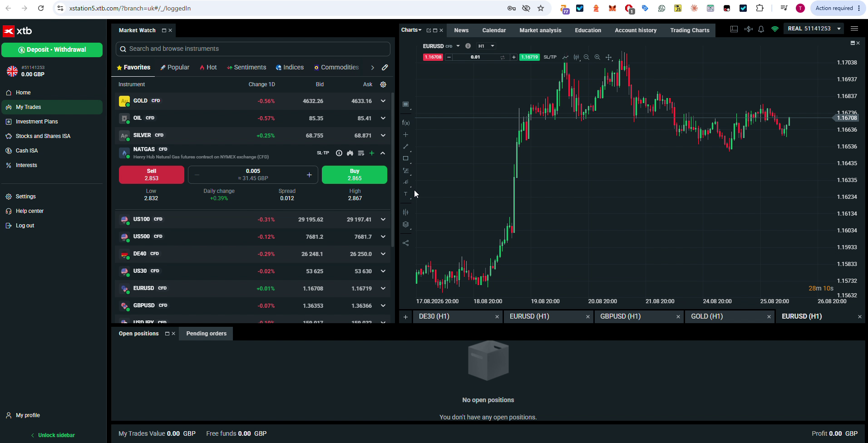This screenshot has width=868, height=443.
Task: Show more Market Watch categories arrow
Action: point(372,67)
